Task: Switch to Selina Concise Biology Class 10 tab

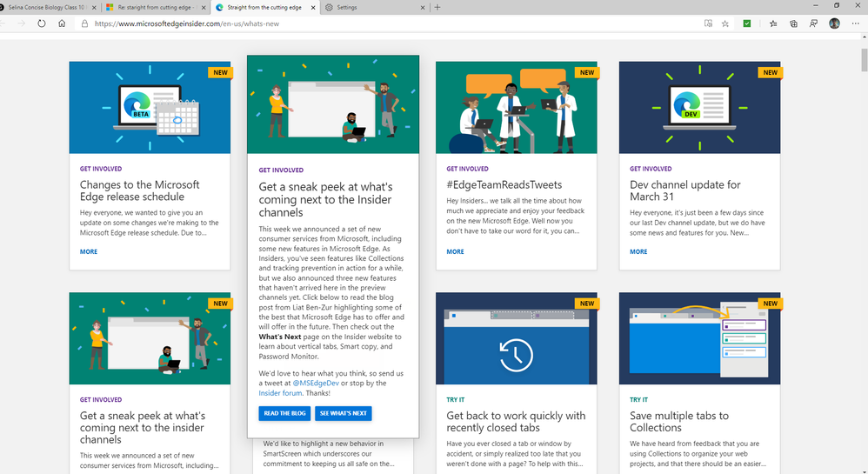Action: [46, 7]
